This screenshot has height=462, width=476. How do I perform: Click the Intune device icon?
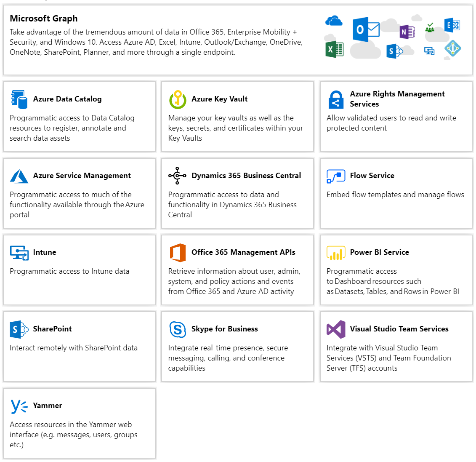[19, 253]
